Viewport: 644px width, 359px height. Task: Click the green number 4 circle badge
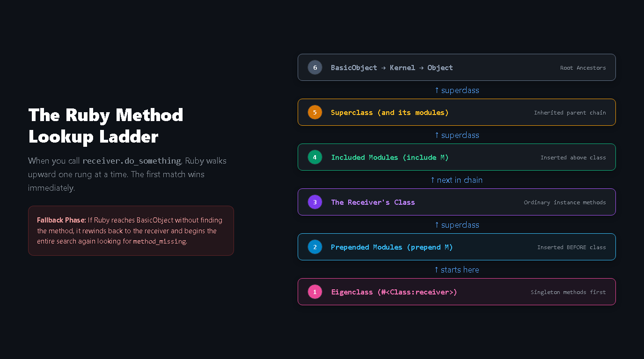coord(315,157)
